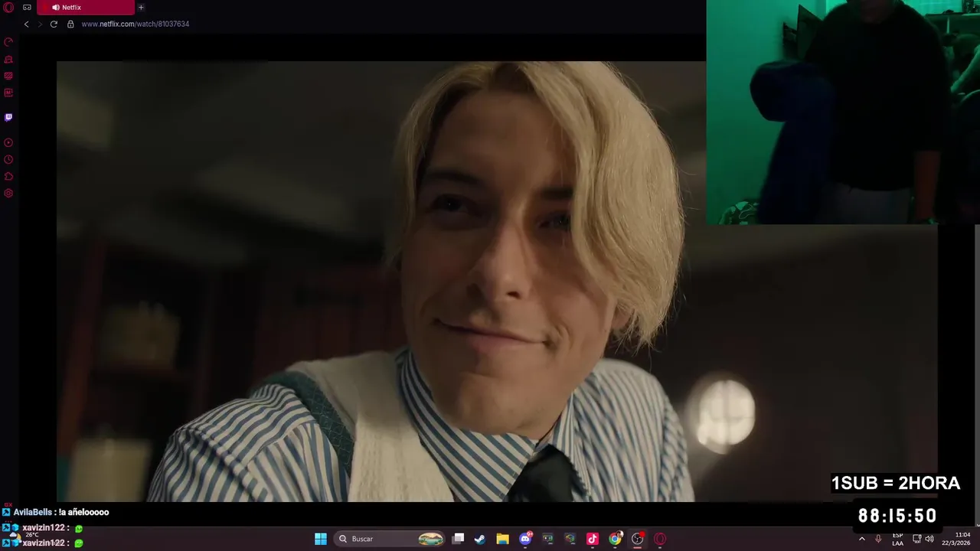
Task: Switch to the Netflix tab
Action: pos(87,8)
